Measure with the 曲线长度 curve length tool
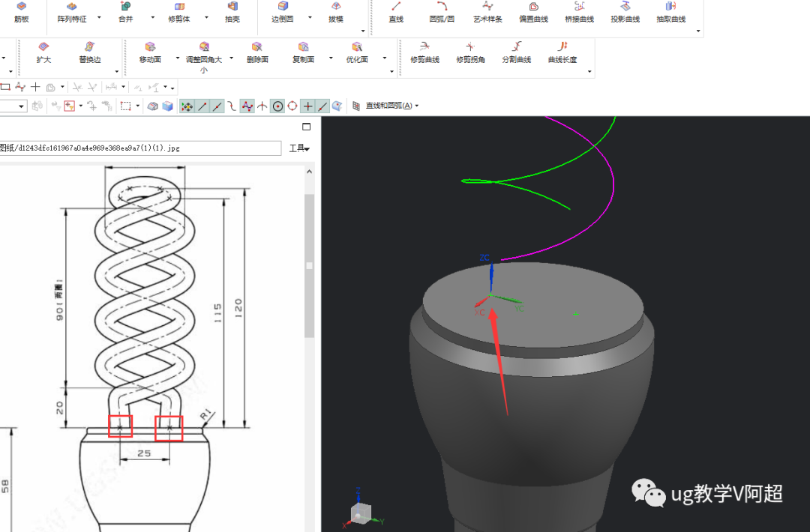 562,53
